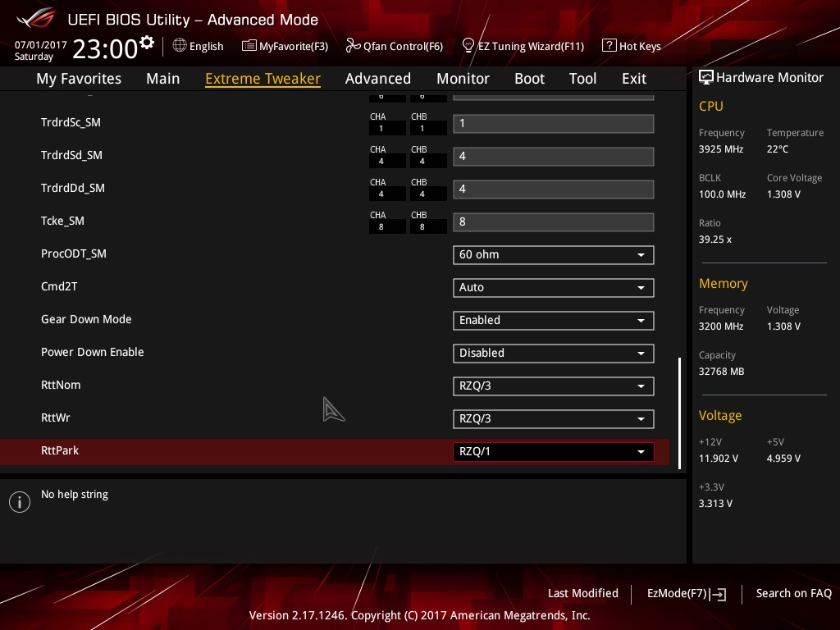This screenshot has width=840, height=630.
Task: Click the No help string text
Action: [x=75, y=495]
